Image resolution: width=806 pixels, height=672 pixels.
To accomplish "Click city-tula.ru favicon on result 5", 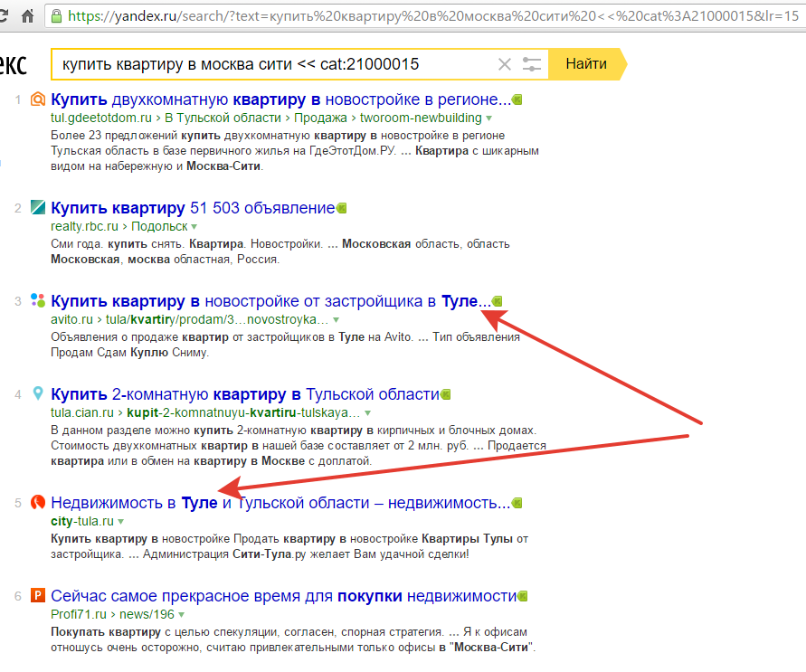I will pyautogui.click(x=37, y=502).
